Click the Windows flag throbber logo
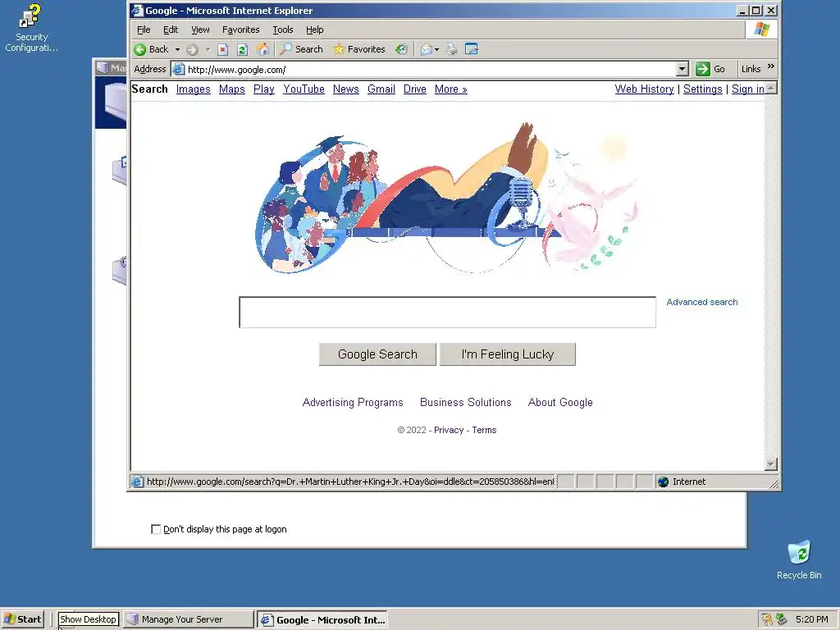This screenshot has height=630, width=840. (x=762, y=30)
